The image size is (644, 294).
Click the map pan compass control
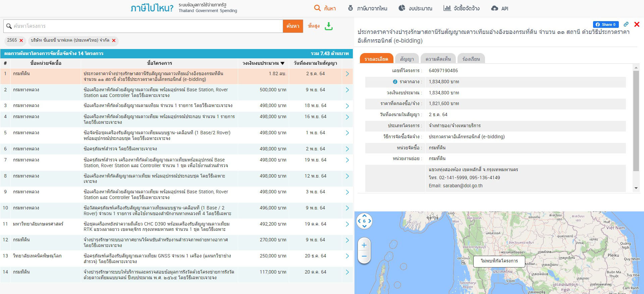[364, 221]
